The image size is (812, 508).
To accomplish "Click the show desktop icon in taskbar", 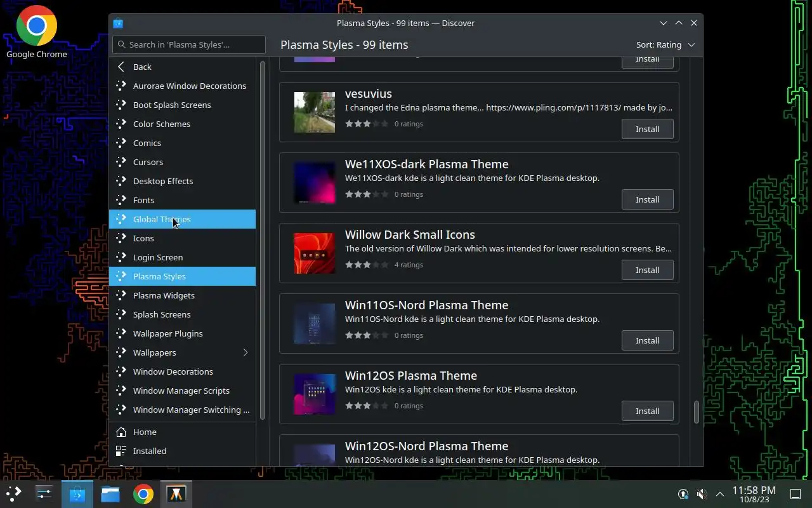I will [x=796, y=494].
